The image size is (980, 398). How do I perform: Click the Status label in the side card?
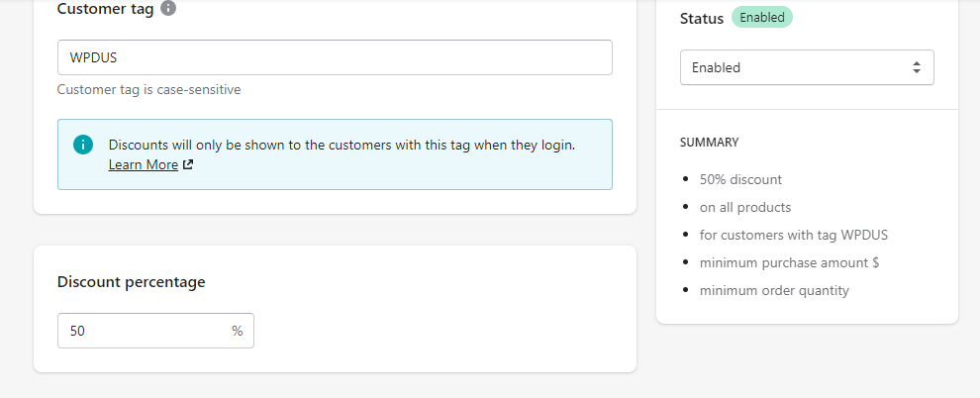[702, 18]
